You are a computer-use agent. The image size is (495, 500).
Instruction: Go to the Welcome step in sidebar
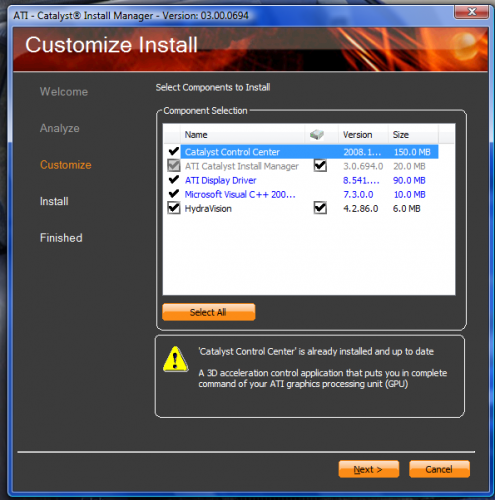pyautogui.click(x=64, y=92)
